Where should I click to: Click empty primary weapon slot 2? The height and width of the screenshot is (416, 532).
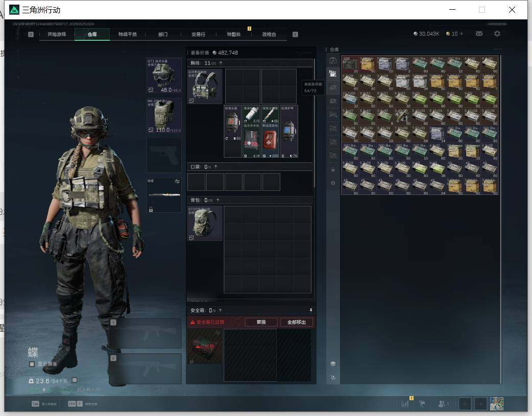(x=145, y=369)
